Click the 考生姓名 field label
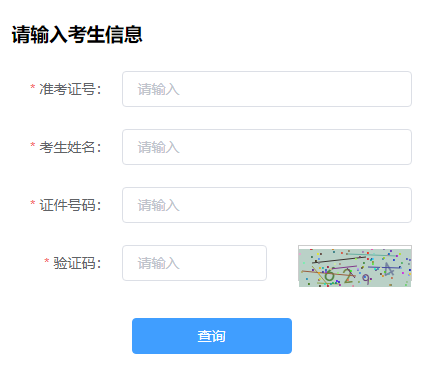 coord(70,147)
